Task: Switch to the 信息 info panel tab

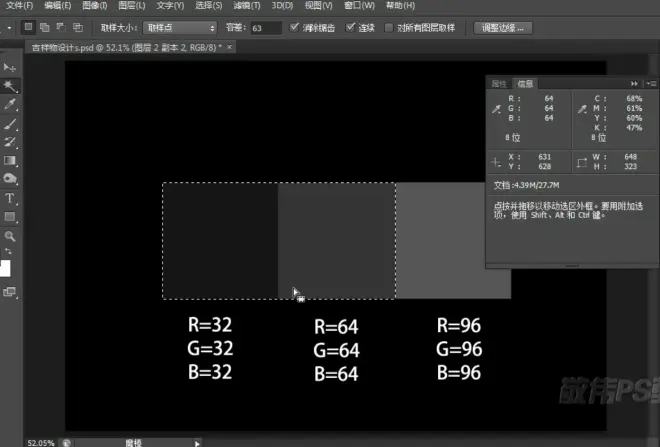Action: 525,84
